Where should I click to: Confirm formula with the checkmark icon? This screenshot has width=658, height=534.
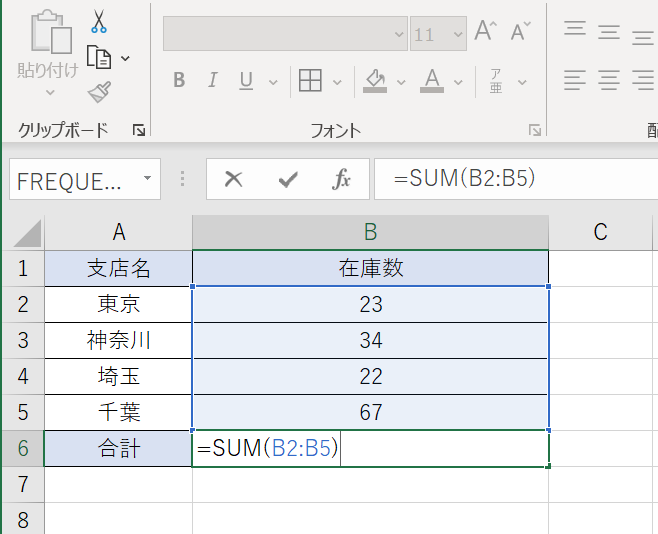click(x=288, y=179)
